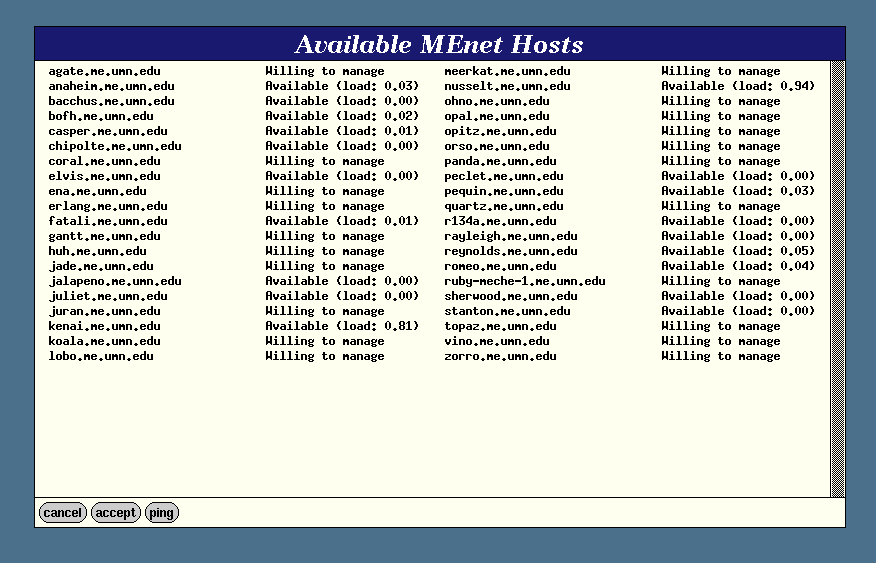Choose bacchus.me.umn.edu from the list
876x563 pixels.
coord(111,101)
